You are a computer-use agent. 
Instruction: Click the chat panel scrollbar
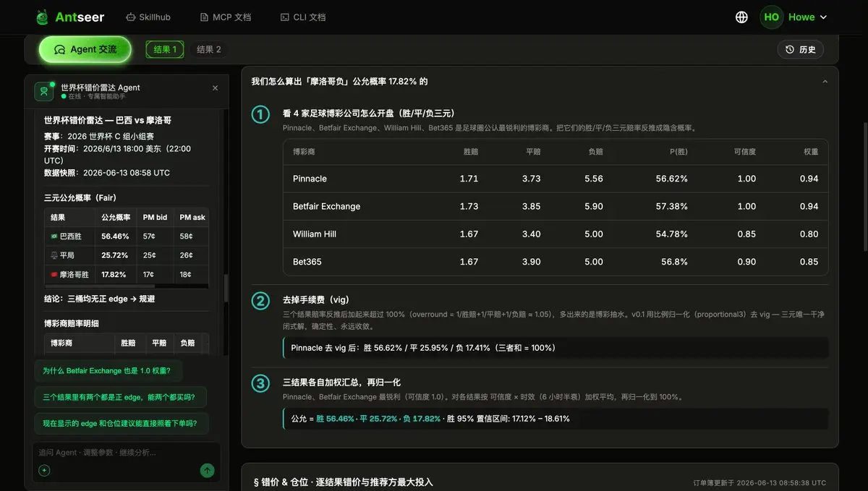[x=226, y=289]
